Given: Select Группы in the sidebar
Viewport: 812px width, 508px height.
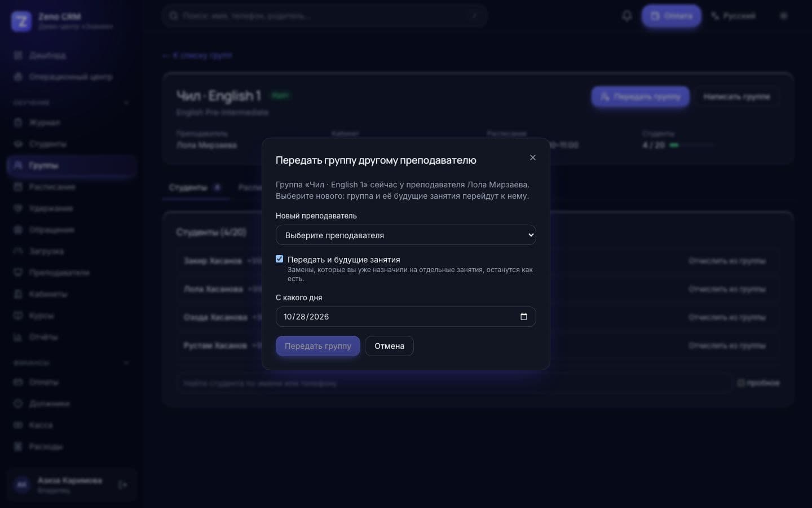Looking at the screenshot, I should click(72, 165).
